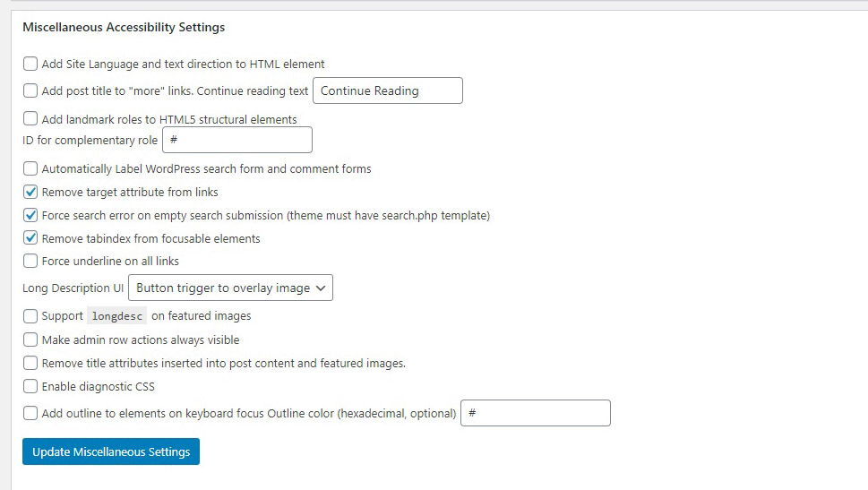The width and height of the screenshot is (868, 490).
Task: Disable Force search error on empty search
Action: coord(30,215)
